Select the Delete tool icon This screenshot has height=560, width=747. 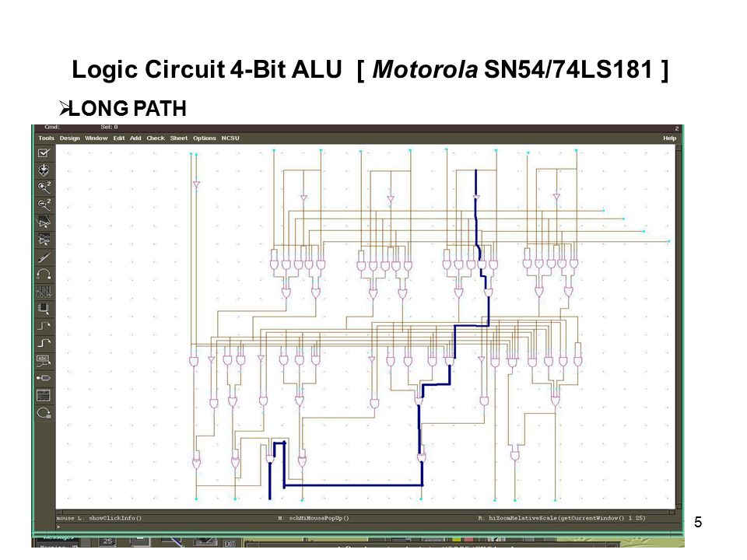(44, 257)
